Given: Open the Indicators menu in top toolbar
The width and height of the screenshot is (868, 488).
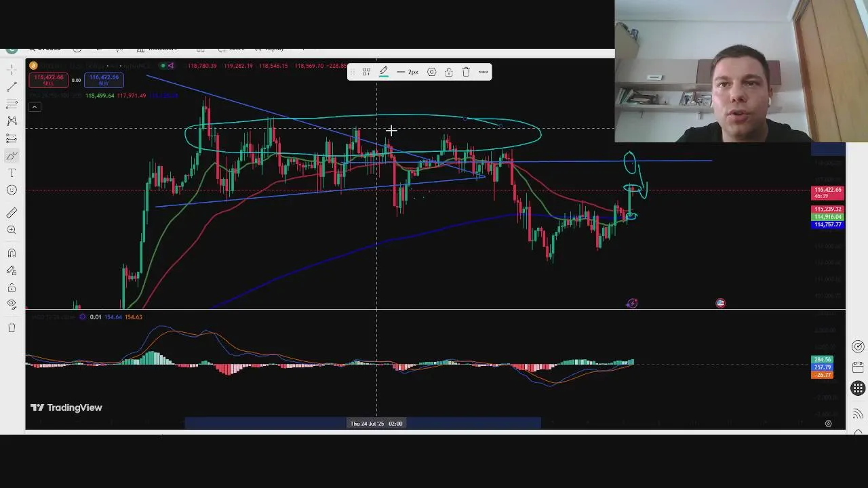Looking at the screenshot, I should (157, 48).
